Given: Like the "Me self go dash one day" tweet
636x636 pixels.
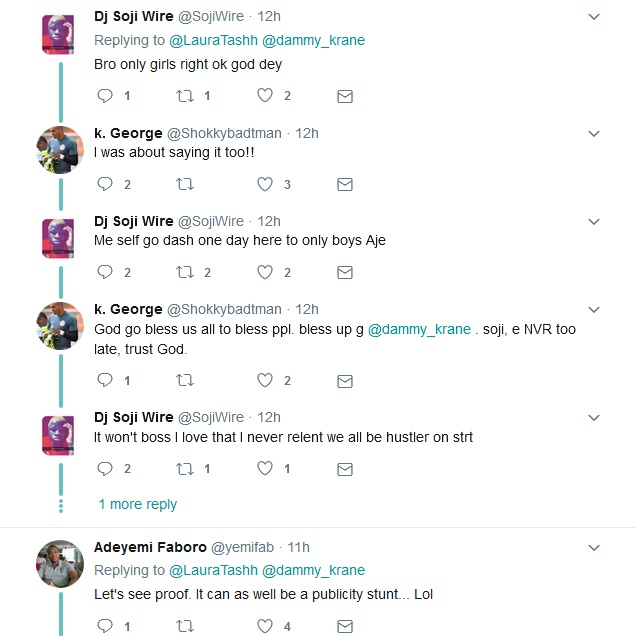Looking at the screenshot, I should tap(265, 272).
